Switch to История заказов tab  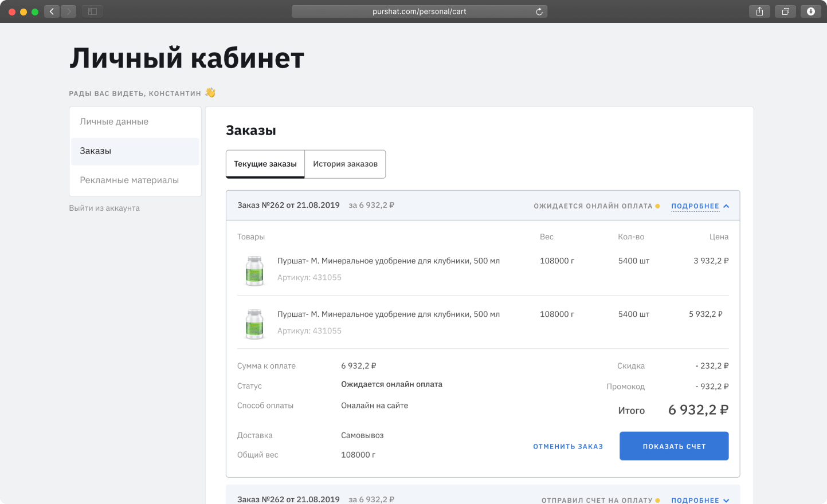point(345,164)
